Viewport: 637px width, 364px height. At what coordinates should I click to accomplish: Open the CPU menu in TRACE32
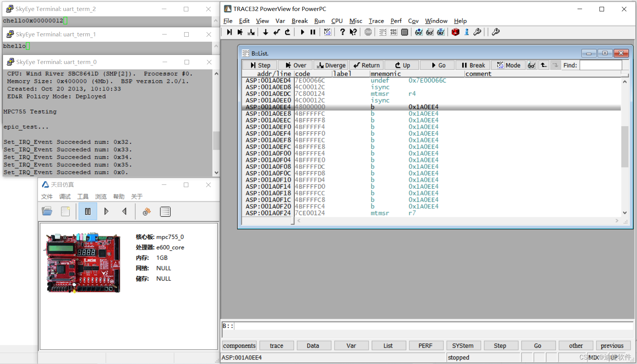point(337,21)
